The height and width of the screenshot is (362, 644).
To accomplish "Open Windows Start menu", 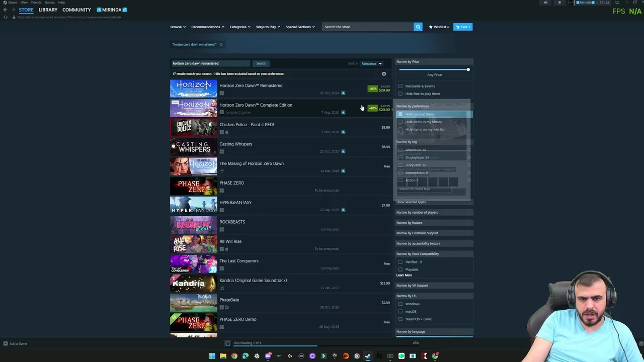I will point(212,356).
